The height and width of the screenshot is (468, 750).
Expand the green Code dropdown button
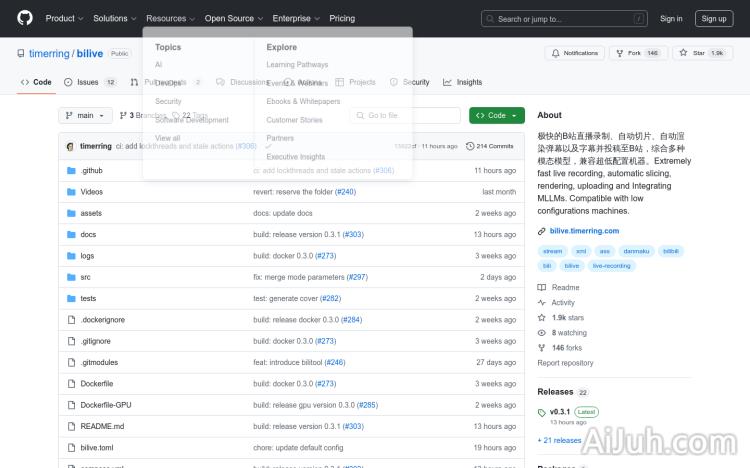point(496,115)
